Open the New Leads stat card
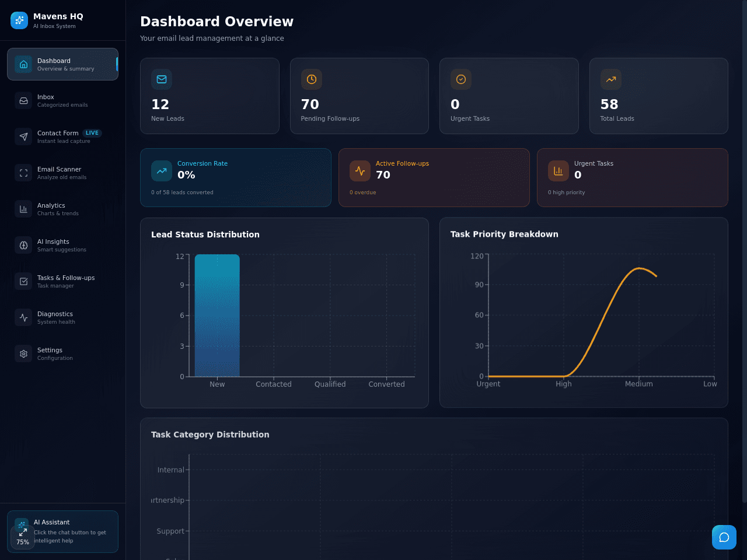The image size is (747, 560). [x=210, y=96]
